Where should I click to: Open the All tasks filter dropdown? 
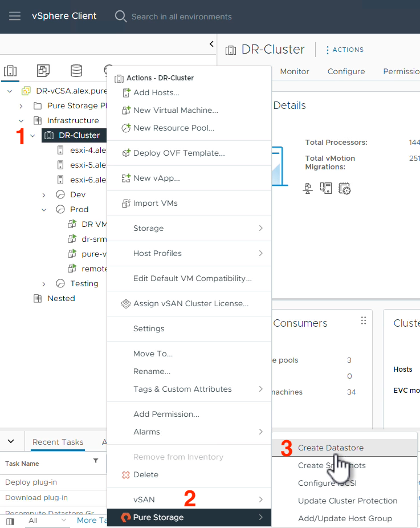(x=47, y=521)
